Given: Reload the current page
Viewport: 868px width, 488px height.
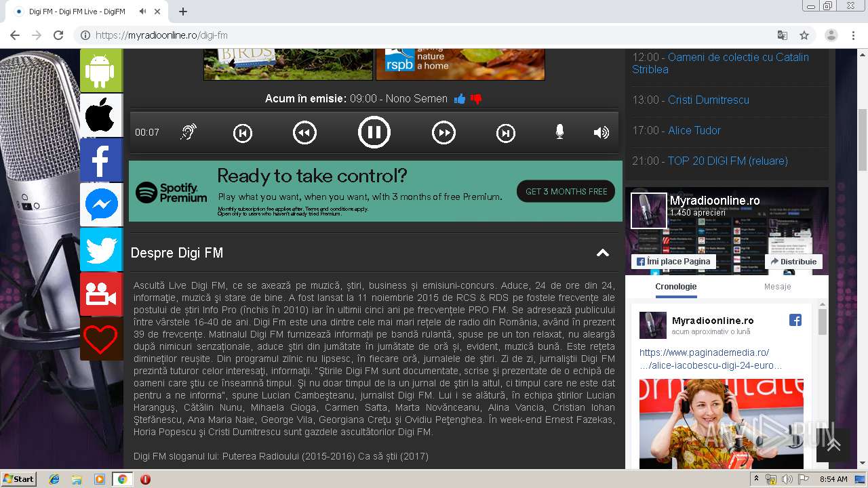Looking at the screenshot, I should 58,35.
